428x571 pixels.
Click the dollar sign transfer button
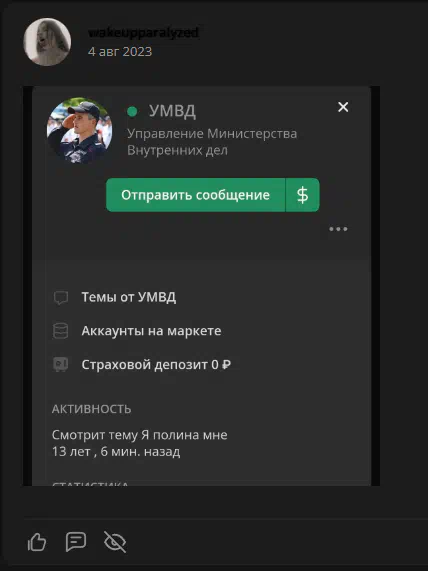pyautogui.click(x=302, y=195)
